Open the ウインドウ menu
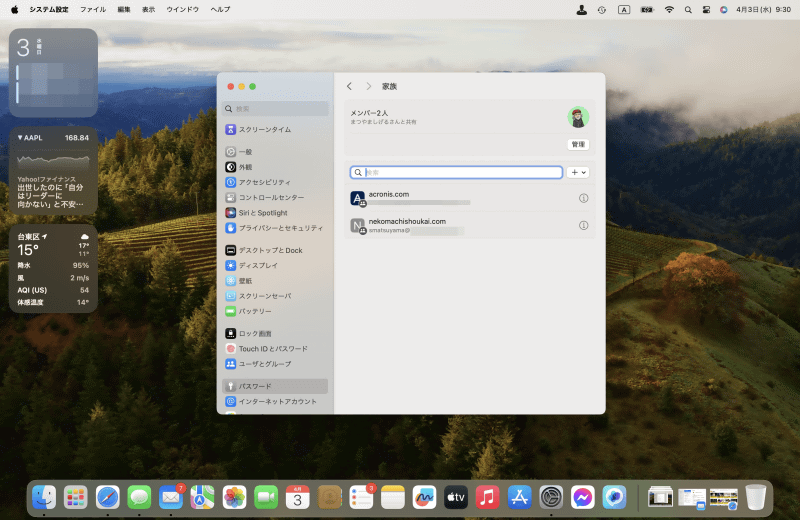Viewport: 800px width, 520px height. (x=183, y=9)
